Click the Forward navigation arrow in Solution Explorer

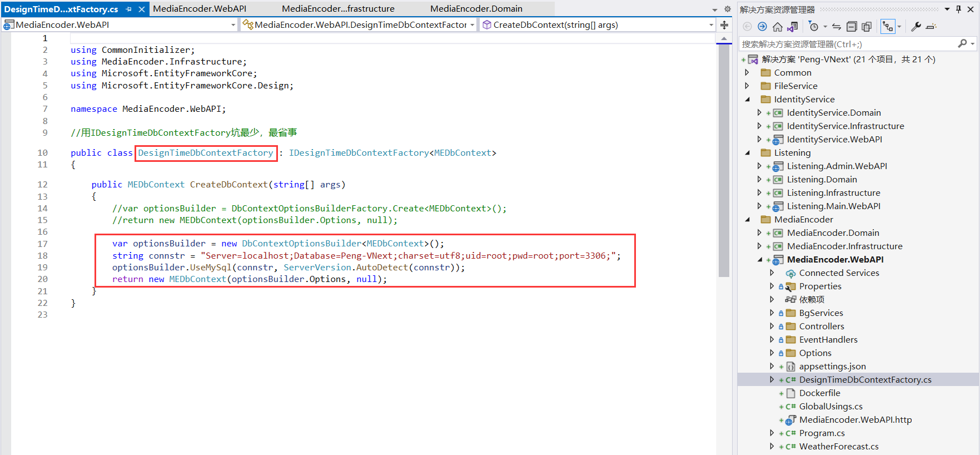762,26
